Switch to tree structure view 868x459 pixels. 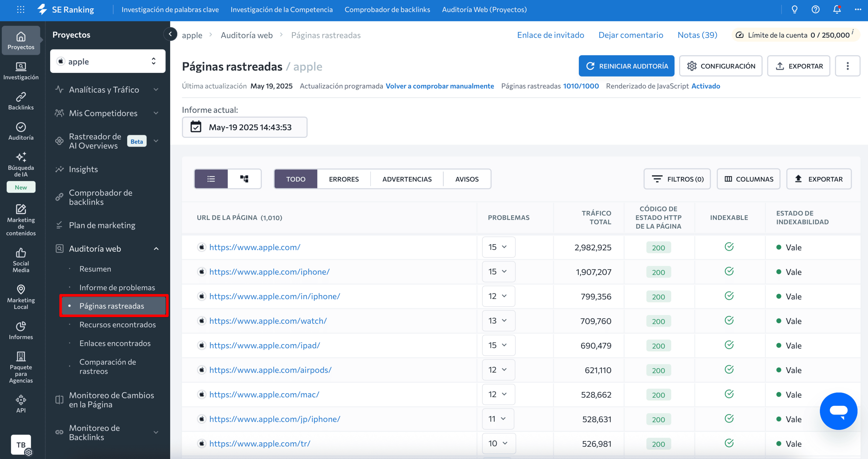pos(244,179)
